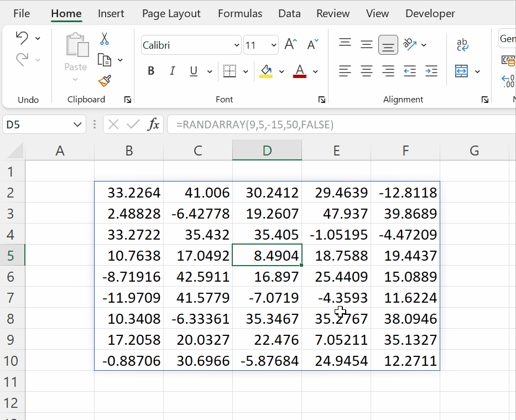Image resolution: width=516 pixels, height=420 pixels.
Task: Toggle italic formatting
Action: coord(172,71)
